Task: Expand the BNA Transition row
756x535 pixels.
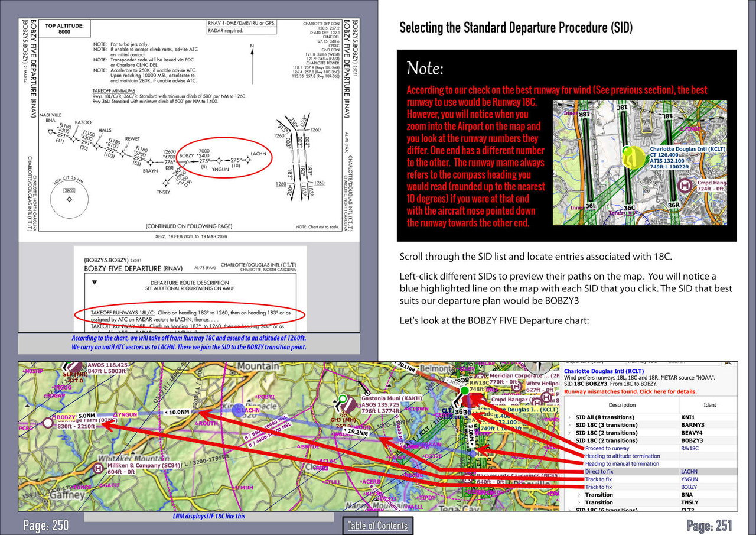Action: 579,495
